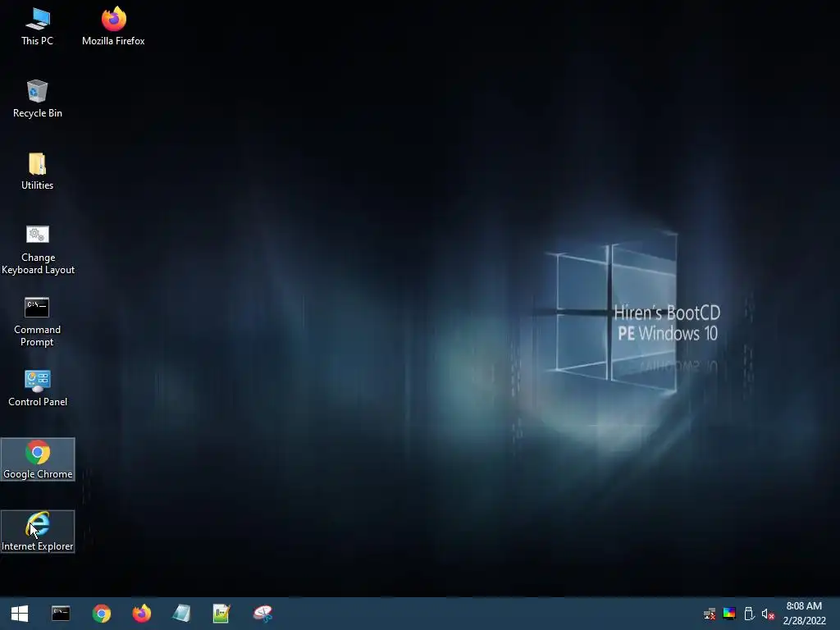The width and height of the screenshot is (840, 630).
Task: Launch Firefox from the taskbar
Action: [x=141, y=614]
